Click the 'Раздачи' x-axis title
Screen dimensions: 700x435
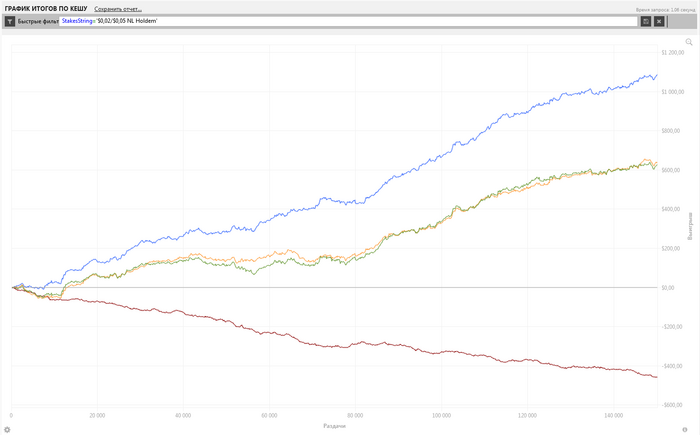tap(334, 426)
